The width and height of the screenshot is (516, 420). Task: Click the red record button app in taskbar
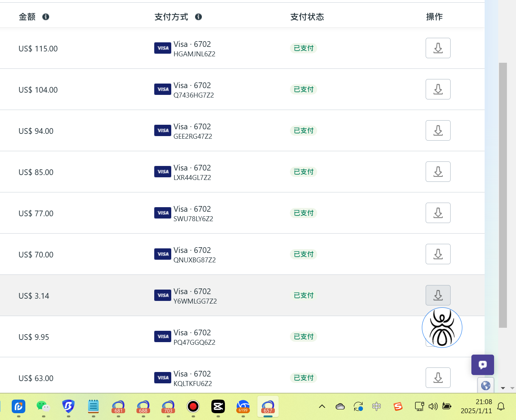click(193, 406)
